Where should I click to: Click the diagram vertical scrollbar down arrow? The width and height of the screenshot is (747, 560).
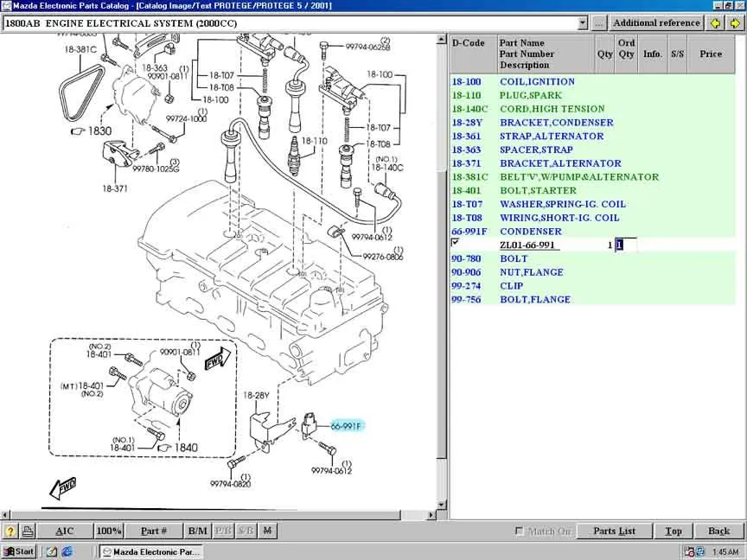(x=441, y=505)
